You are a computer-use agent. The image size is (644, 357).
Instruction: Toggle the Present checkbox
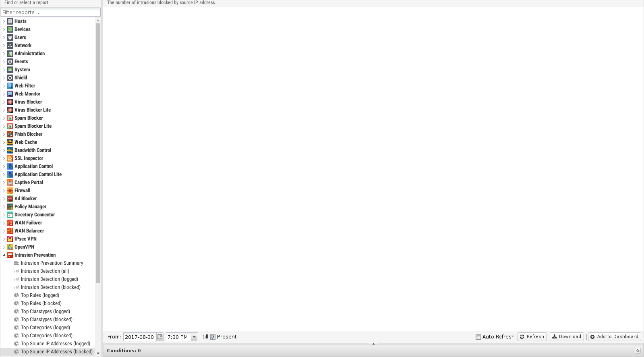click(213, 337)
